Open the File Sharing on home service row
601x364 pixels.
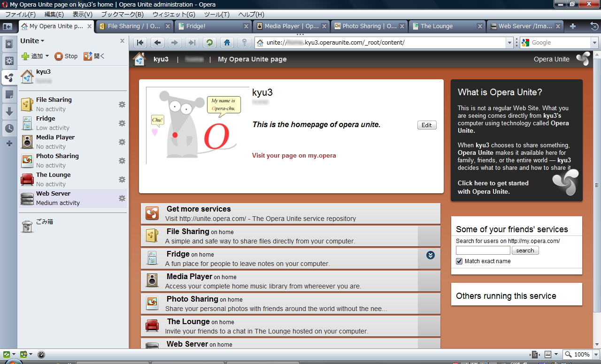click(x=291, y=236)
